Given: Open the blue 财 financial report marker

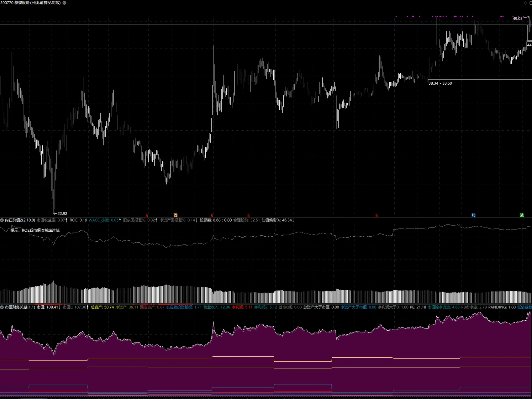Looking at the screenshot, I should (x=473, y=215).
